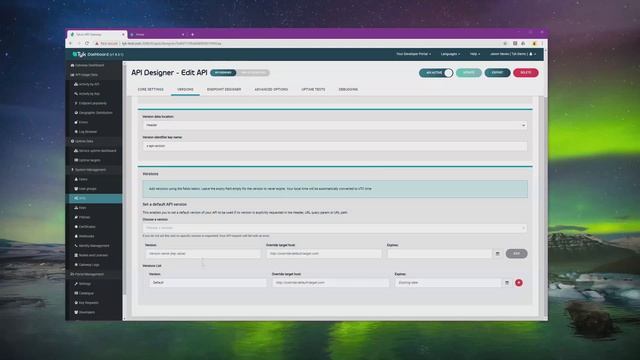
Task: Open Log Browser sidebar item
Action: 87,131
